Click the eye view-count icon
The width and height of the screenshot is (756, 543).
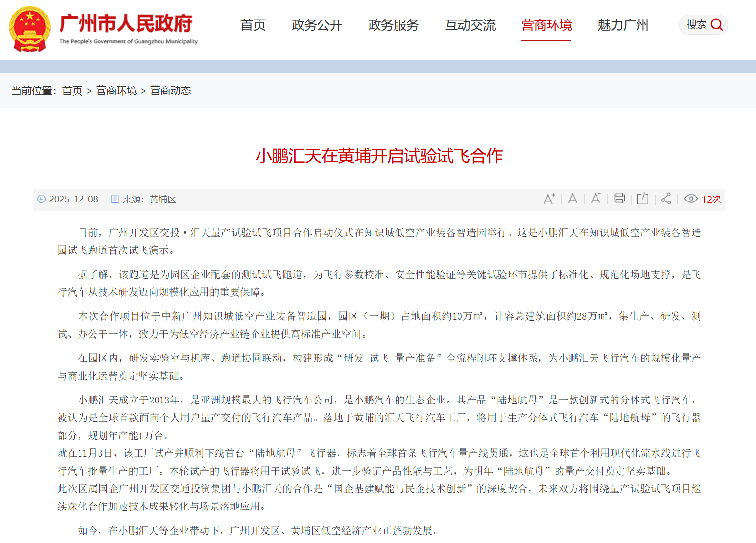coord(691,199)
